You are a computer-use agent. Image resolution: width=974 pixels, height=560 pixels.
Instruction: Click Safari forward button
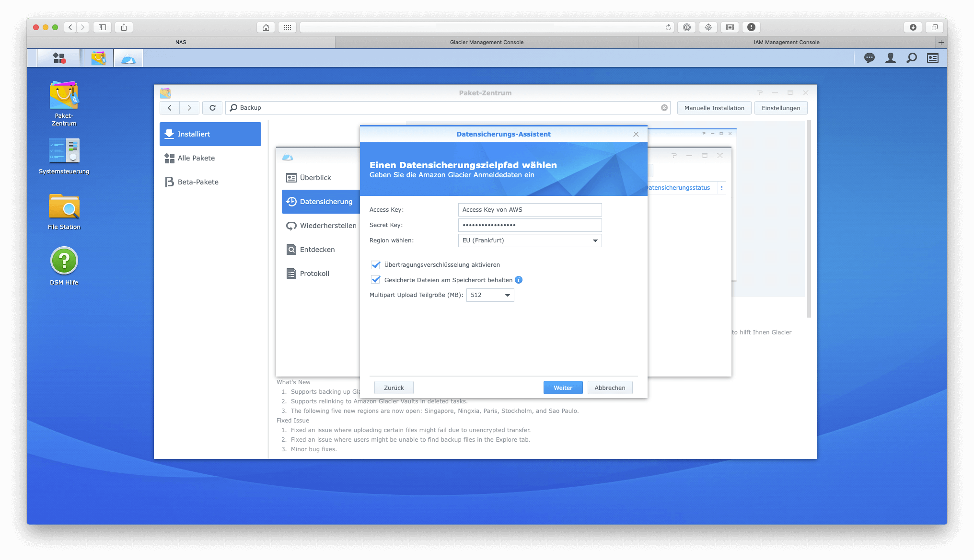[x=83, y=27]
